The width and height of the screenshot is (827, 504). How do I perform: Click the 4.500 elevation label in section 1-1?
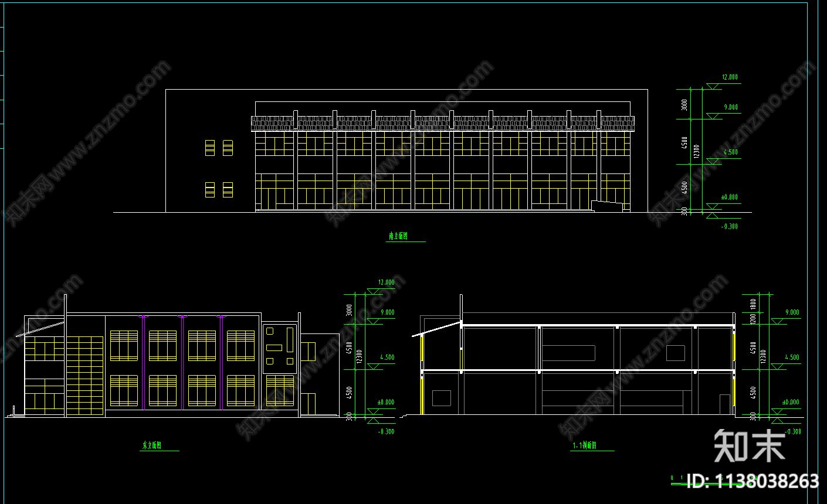click(x=792, y=357)
